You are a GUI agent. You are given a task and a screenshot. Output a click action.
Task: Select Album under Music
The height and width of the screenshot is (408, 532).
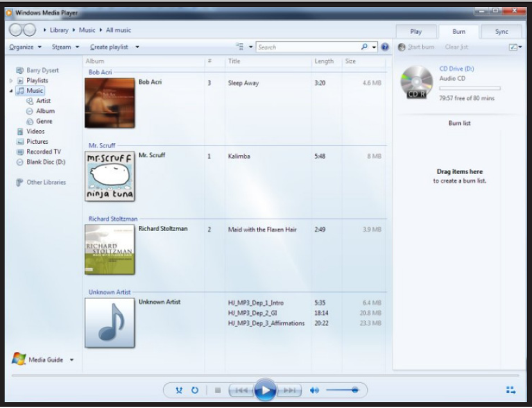(45, 111)
